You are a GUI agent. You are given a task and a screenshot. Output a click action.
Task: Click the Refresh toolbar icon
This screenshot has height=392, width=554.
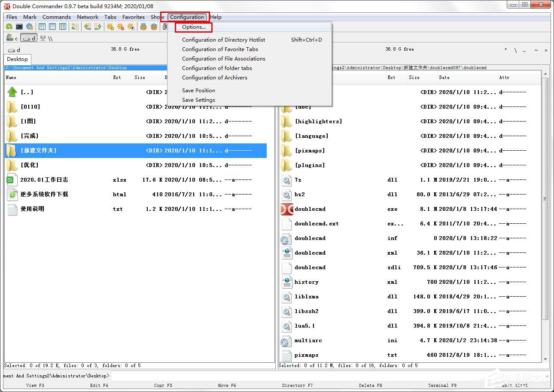[x=9, y=27]
